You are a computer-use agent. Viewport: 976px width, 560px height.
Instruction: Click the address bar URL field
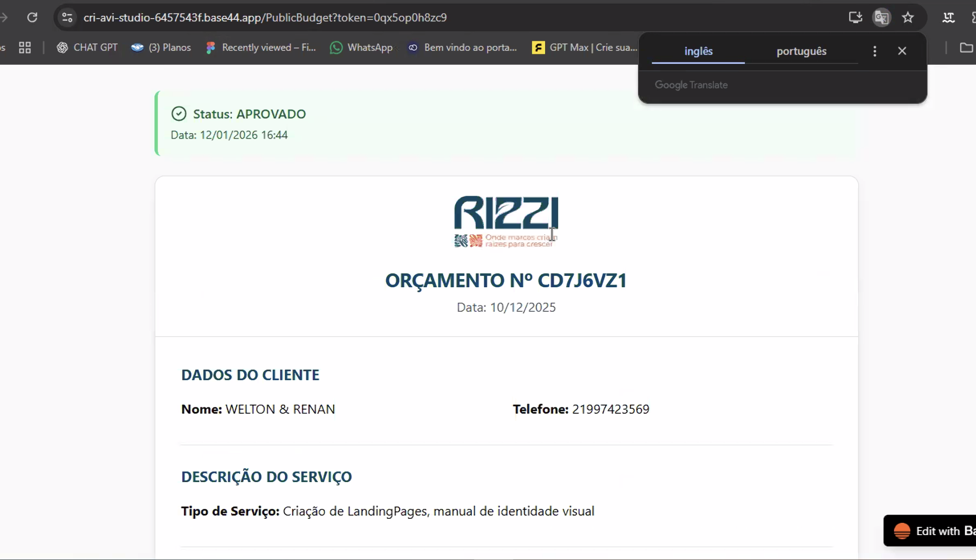(265, 17)
